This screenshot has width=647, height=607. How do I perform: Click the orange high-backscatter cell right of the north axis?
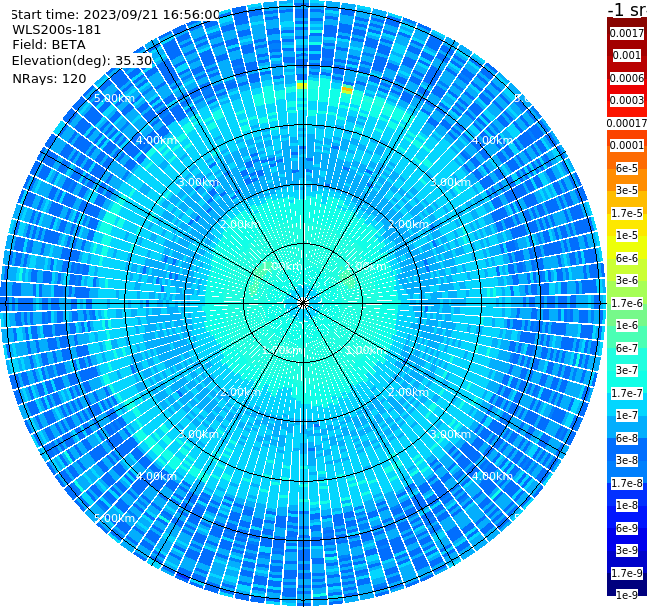coord(347,90)
